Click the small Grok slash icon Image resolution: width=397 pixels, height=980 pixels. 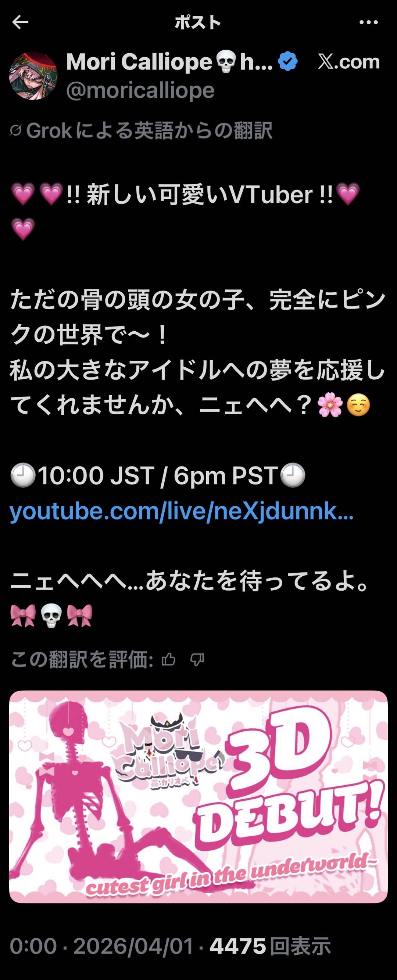(15, 131)
